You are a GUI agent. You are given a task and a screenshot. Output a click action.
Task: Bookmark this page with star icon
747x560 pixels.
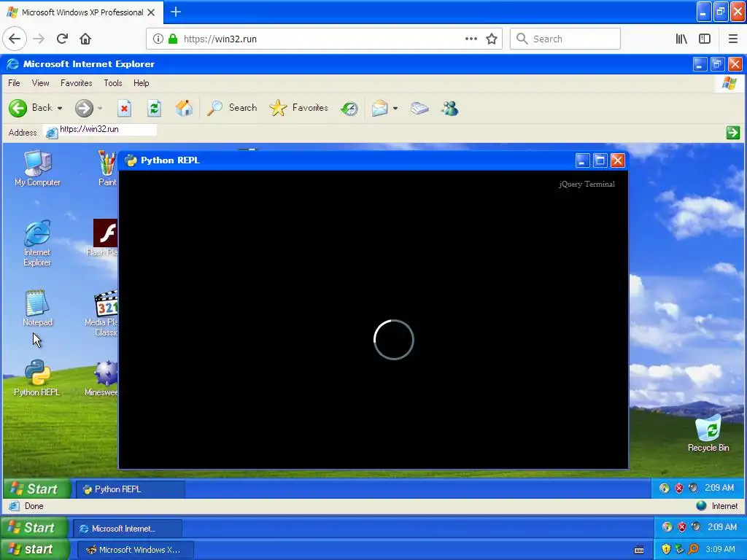point(492,39)
